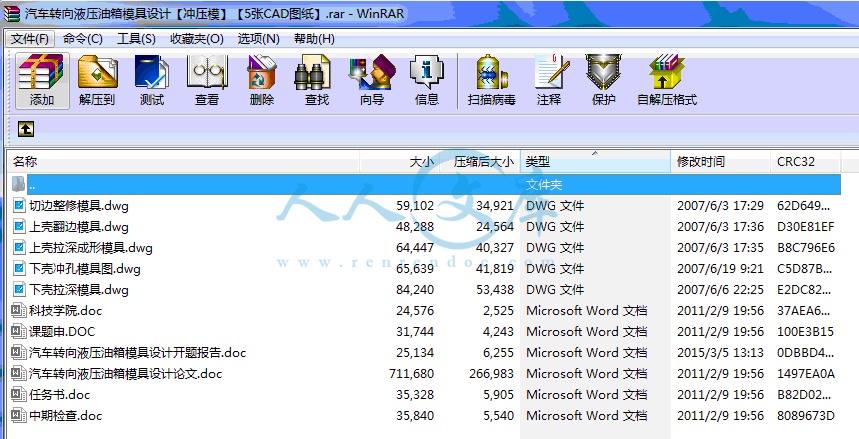Click the Word icon of 汽车转向液压油箱模具设计论文.doc
The width and height of the screenshot is (859, 439).
pyautogui.click(x=19, y=373)
